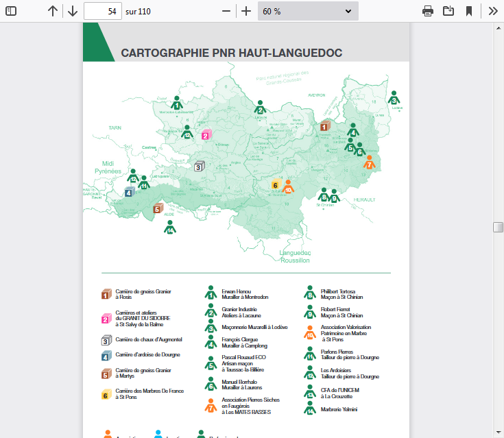Click the vertical scrollbar thumb
This screenshot has width=504, height=438.
499,227
